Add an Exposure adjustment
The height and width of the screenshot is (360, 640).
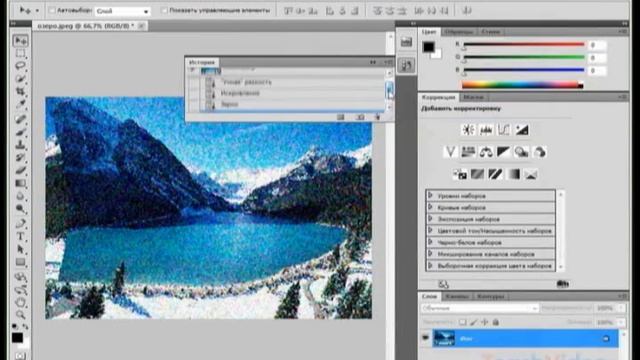point(522,130)
